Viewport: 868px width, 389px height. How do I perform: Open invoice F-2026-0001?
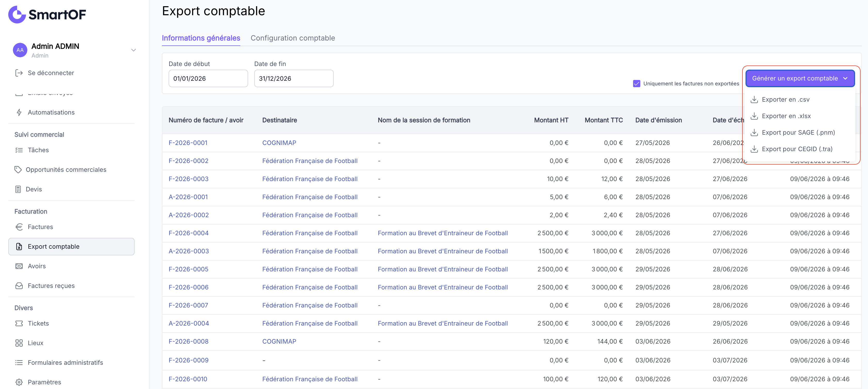tap(188, 143)
